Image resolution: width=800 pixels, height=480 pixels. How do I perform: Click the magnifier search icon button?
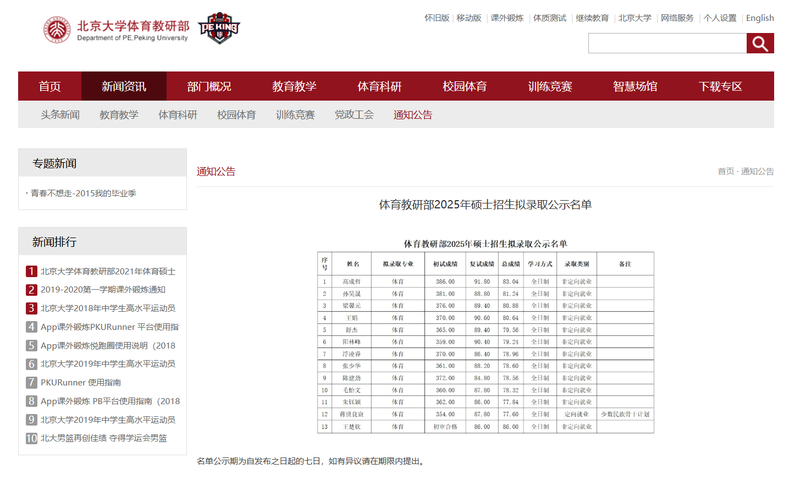760,43
